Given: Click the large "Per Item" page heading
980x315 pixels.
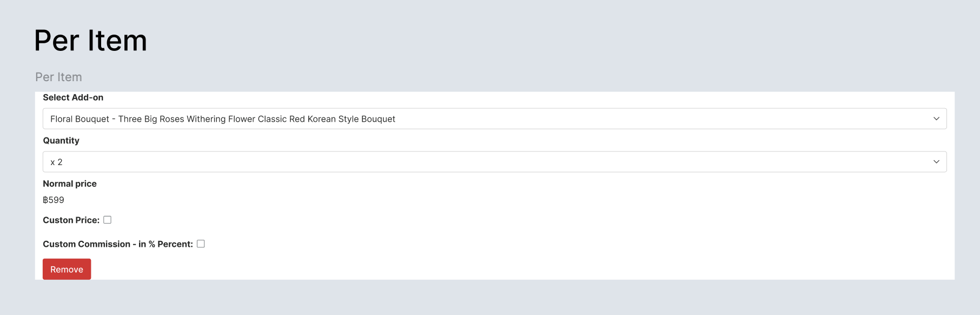Looking at the screenshot, I should click(x=90, y=41).
